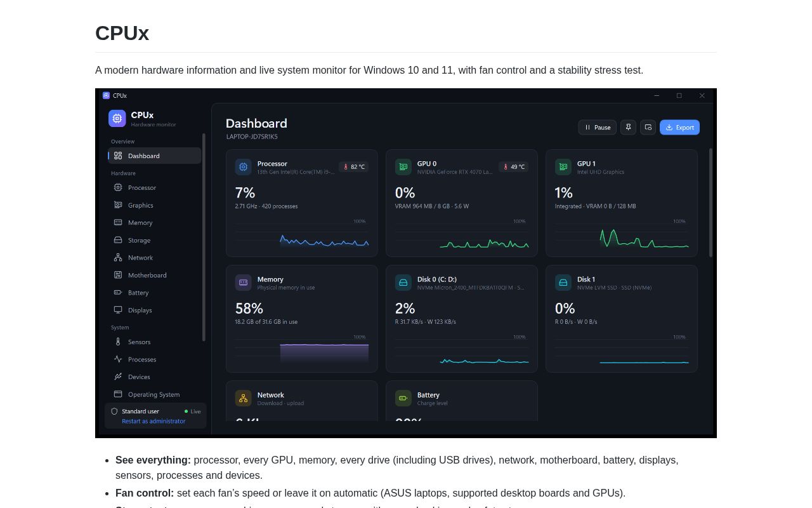Click the 82 °C temperature badge

tap(353, 167)
